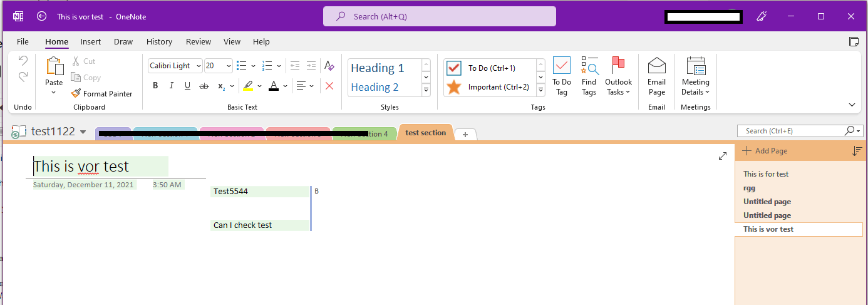Open Meeting Details
Image resolution: width=868 pixels, height=305 pixels.
coord(696,76)
